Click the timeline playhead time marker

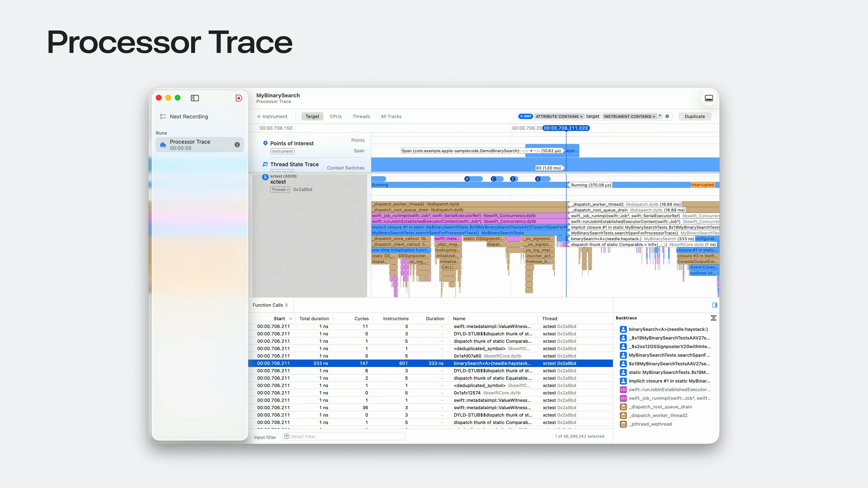pos(566,128)
